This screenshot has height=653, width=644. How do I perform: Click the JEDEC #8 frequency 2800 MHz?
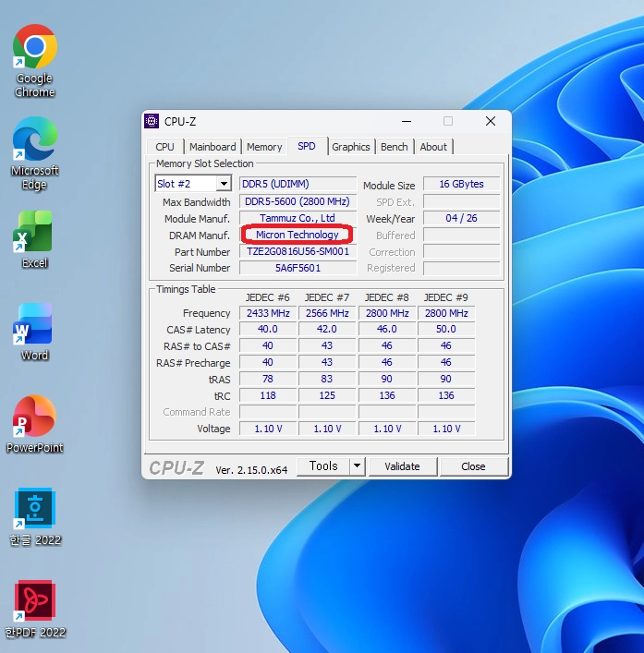coord(387,313)
